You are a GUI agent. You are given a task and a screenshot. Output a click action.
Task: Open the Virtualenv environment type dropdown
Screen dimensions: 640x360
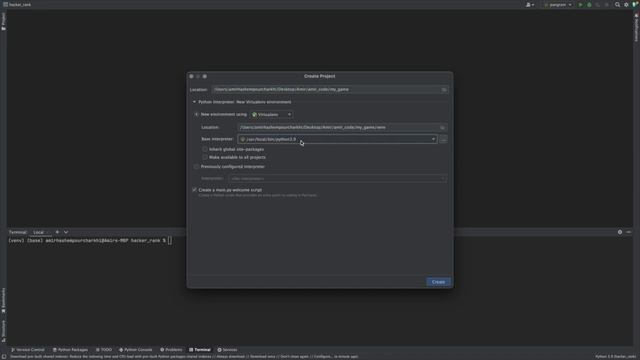point(271,115)
